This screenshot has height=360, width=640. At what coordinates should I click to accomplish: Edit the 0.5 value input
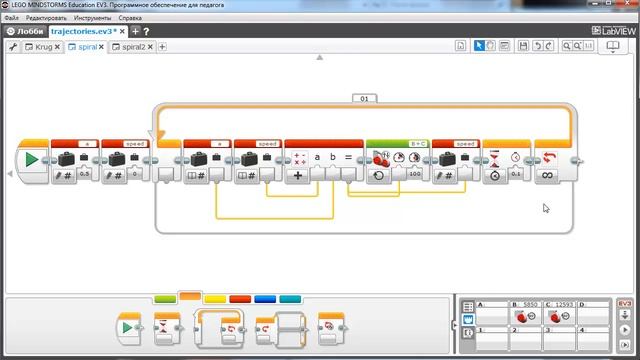click(x=84, y=174)
